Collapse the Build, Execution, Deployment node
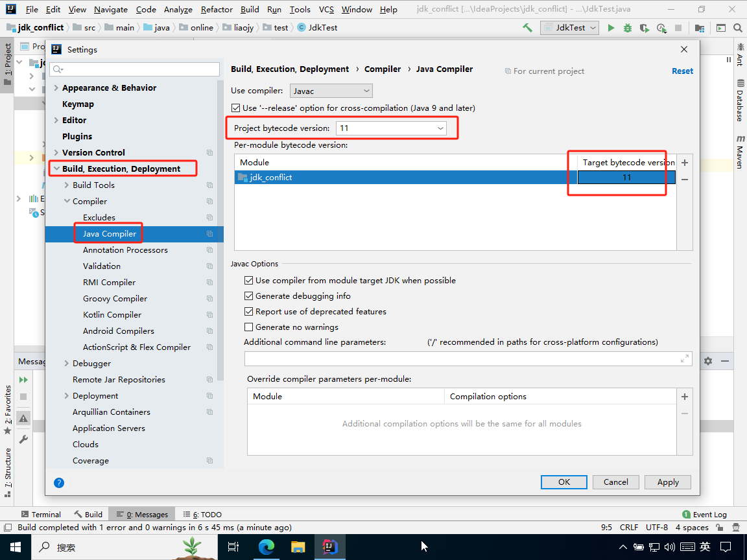Image resolution: width=747 pixels, height=560 pixels. 56,169
